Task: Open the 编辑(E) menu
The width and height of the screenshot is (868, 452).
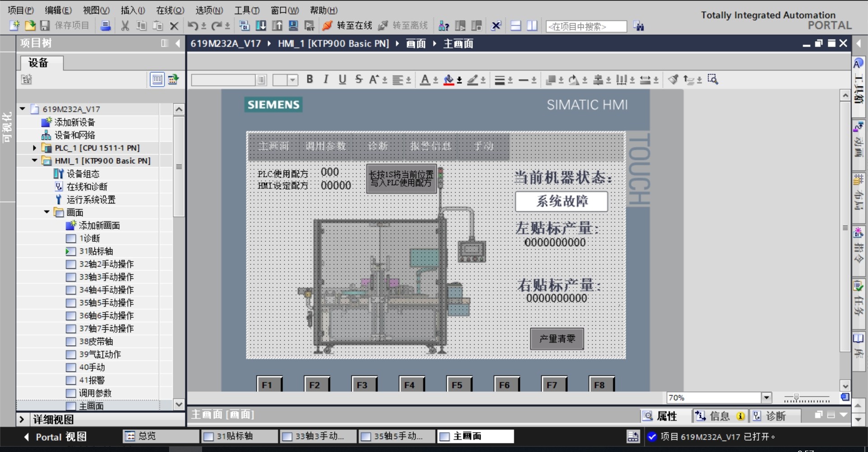Action: [58, 10]
